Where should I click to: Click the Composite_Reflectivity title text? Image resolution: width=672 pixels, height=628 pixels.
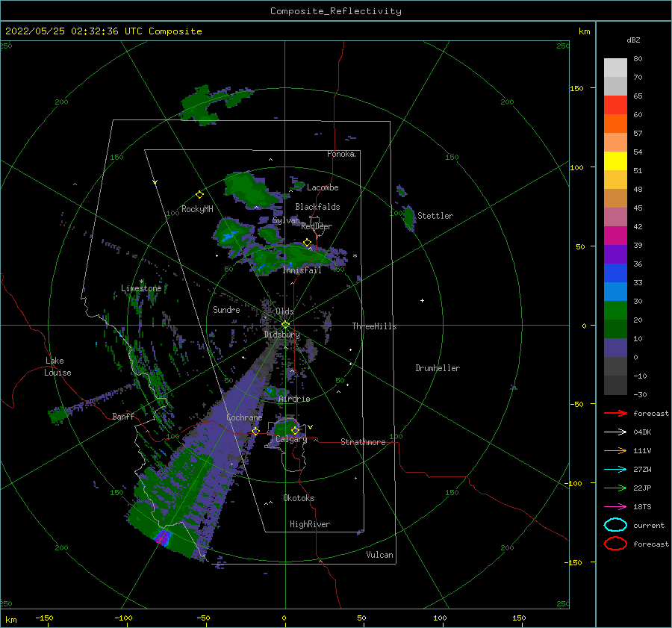pos(336,11)
